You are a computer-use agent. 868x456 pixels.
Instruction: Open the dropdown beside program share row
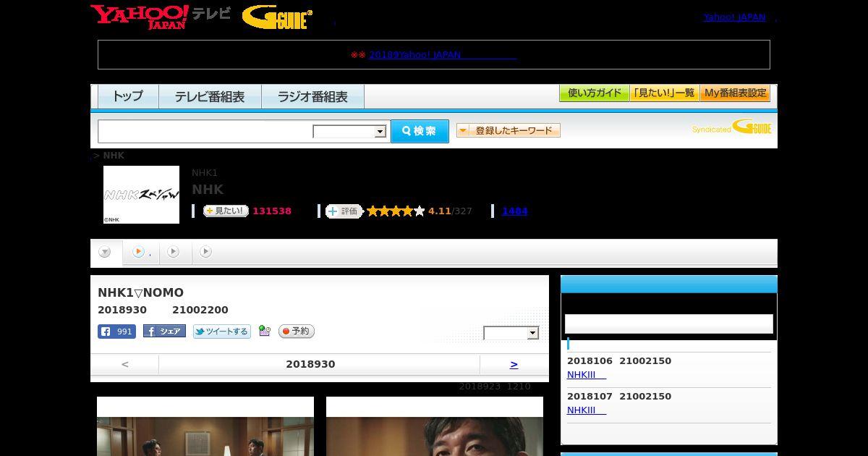(x=511, y=333)
